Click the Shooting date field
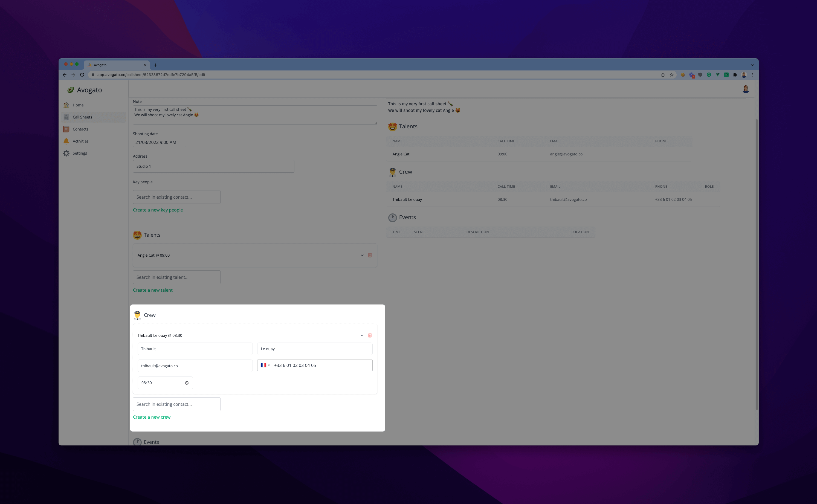Screen dimensions: 817x504 pyautogui.click(x=159, y=142)
